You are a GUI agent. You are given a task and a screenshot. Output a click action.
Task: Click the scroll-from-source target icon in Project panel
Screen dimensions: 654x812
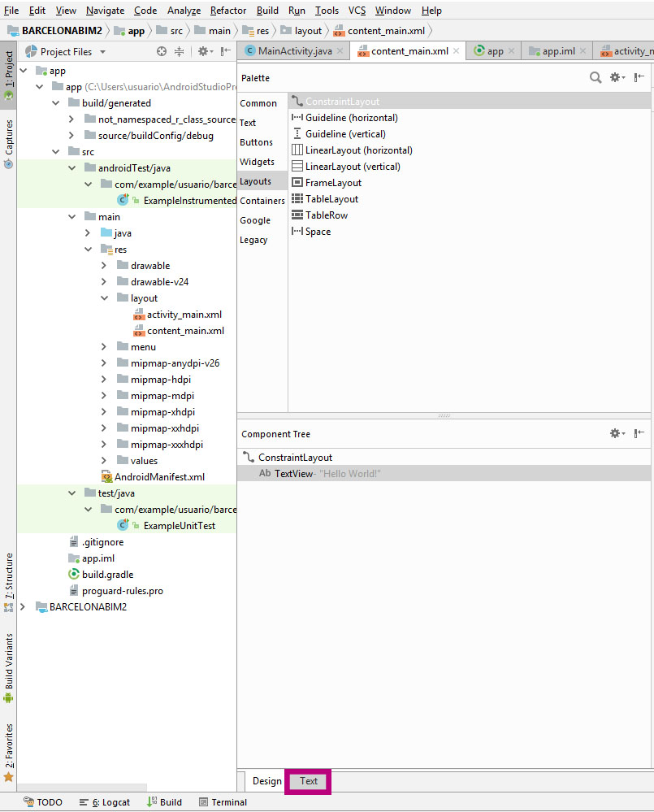(161, 51)
